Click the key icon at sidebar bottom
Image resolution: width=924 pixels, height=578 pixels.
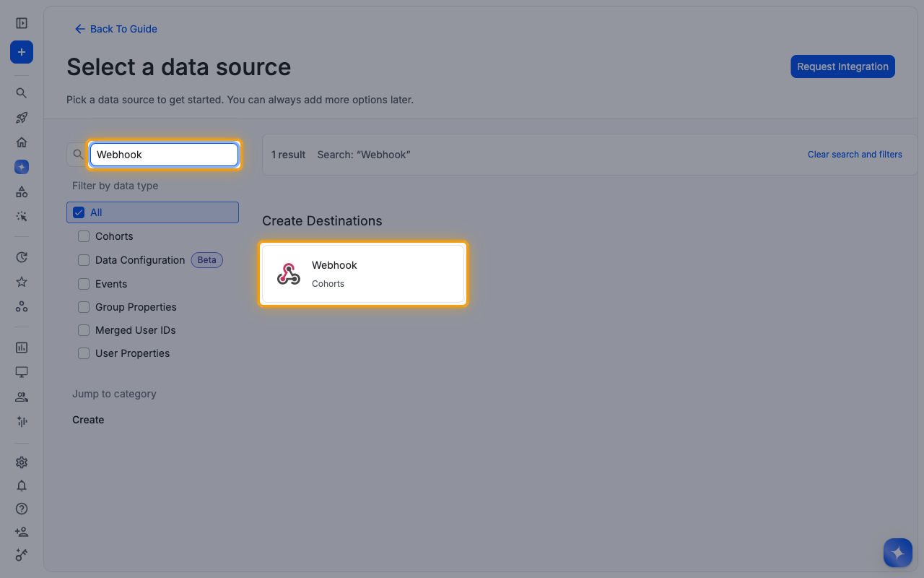pos(22,555)
